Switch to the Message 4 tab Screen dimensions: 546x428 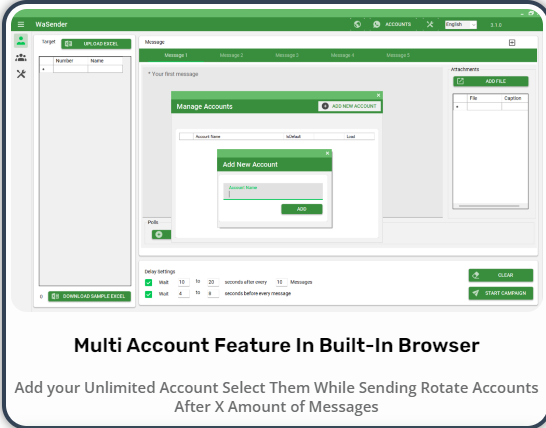tap(342, 55)
